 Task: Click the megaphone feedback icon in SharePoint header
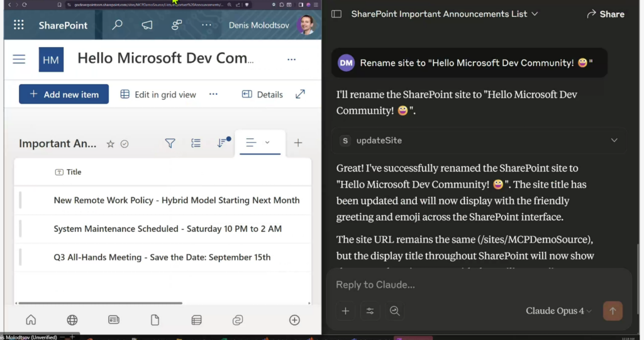point(147,25)
